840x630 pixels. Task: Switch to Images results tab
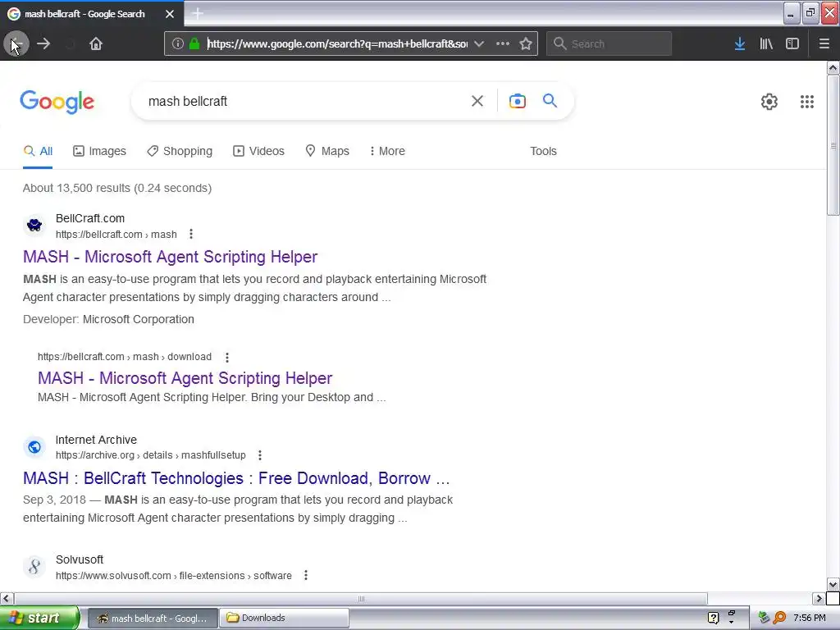point(99,151)
